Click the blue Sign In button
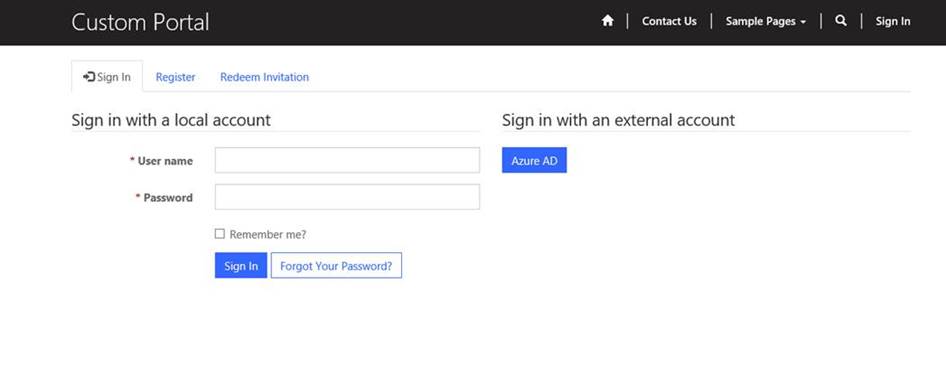The image size is (946, 376). click(241, 266)
